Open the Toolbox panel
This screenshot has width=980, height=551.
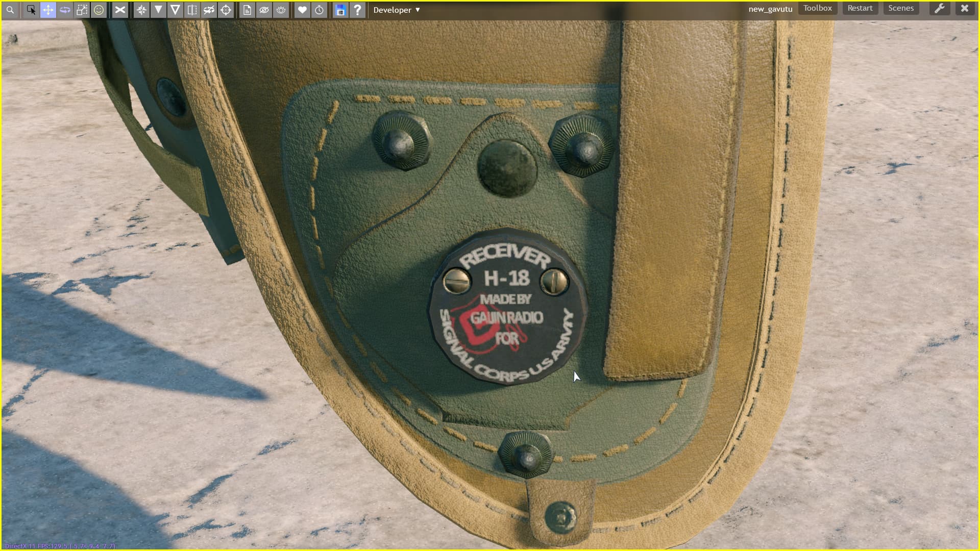817,8
